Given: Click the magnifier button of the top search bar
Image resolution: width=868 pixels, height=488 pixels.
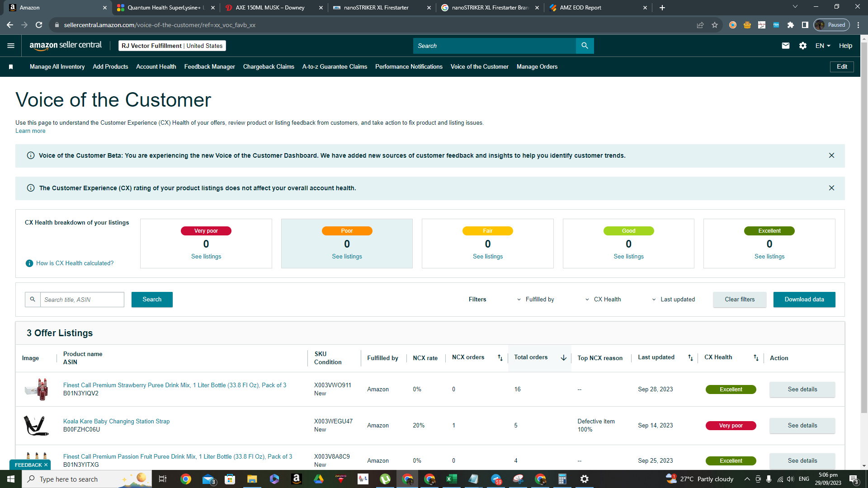Looking at the screenshot, I should pyautogui.click(x=585, y=46).
